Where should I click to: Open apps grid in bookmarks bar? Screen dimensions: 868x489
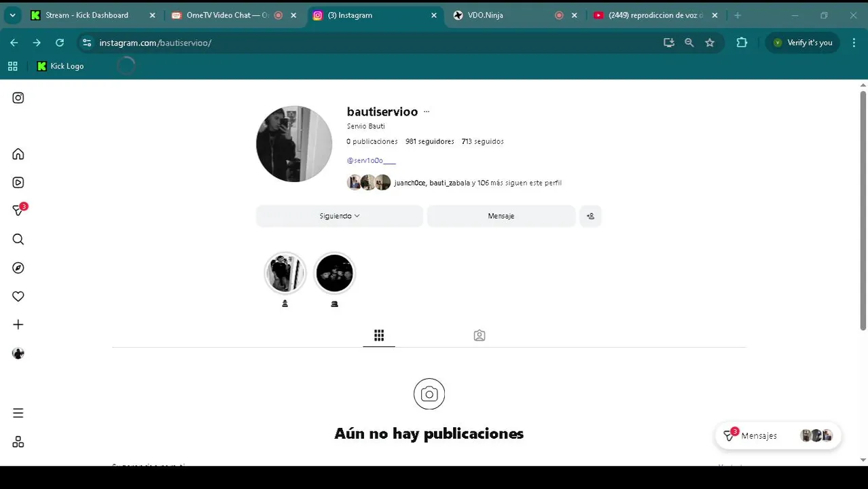(12, 66)
